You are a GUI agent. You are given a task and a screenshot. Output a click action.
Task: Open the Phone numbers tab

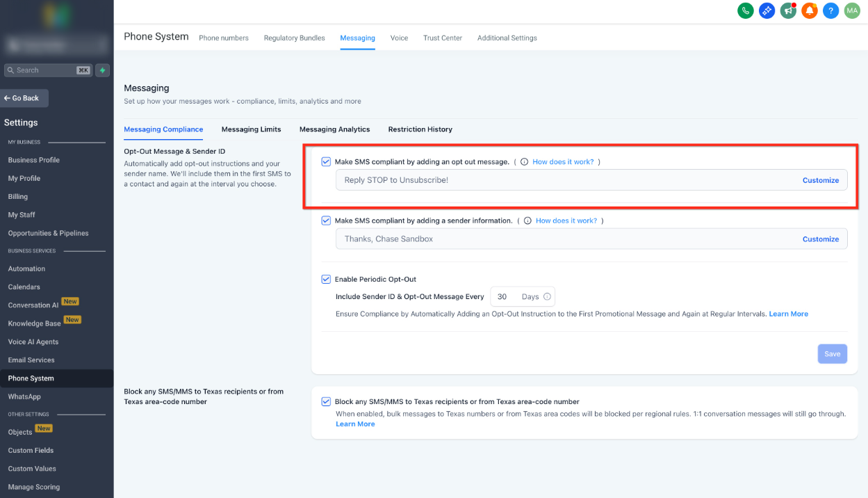224,38
